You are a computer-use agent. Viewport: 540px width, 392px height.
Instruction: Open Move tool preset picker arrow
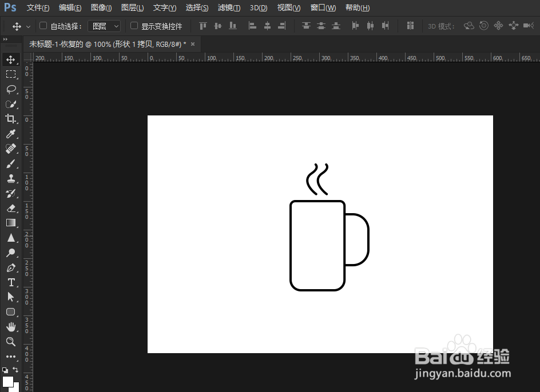click(x=28, y=26)
